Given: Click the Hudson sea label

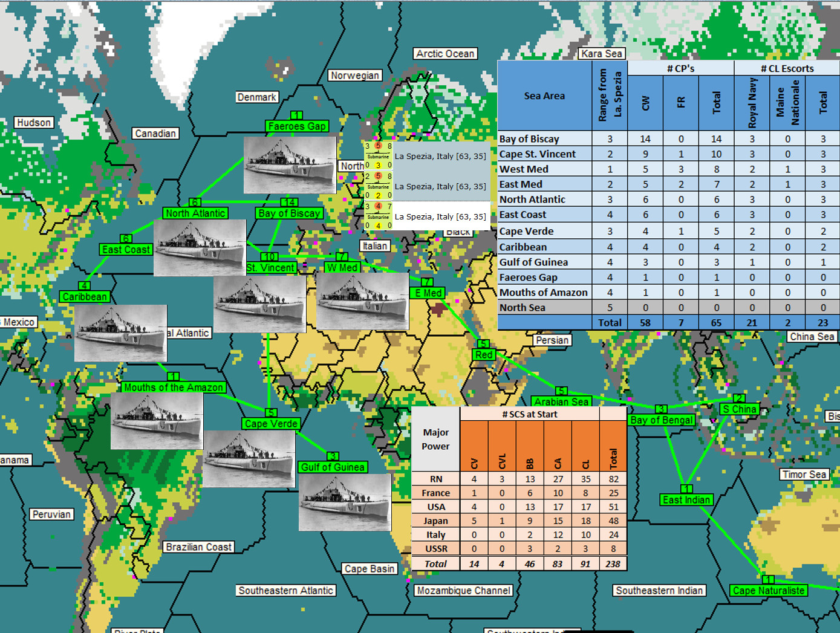Looking at the screenshot, I should 34,123.
